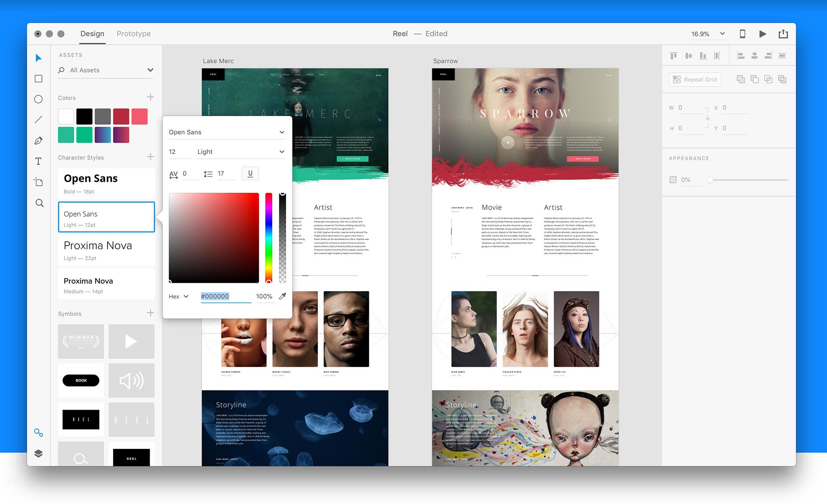Select the Pen tool in toolbar
Screen dimensions: 827x504
point(39,141)
